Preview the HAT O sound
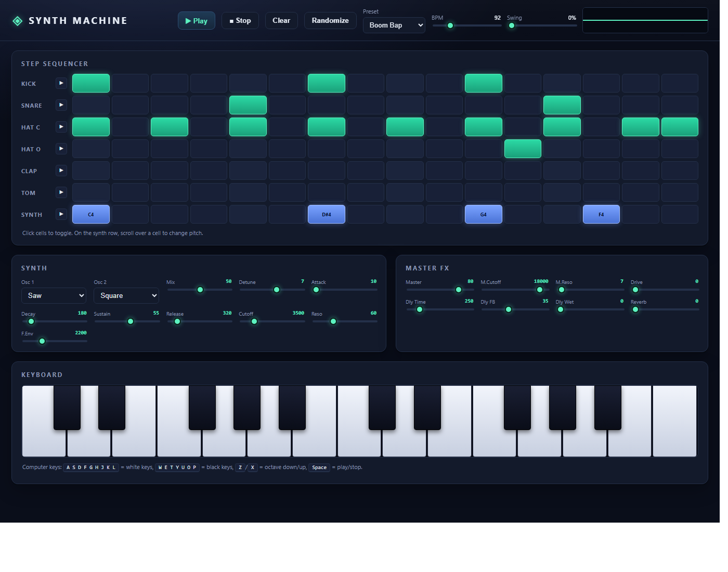Viewport: 728px width, 572px height. tap(61, 149)
